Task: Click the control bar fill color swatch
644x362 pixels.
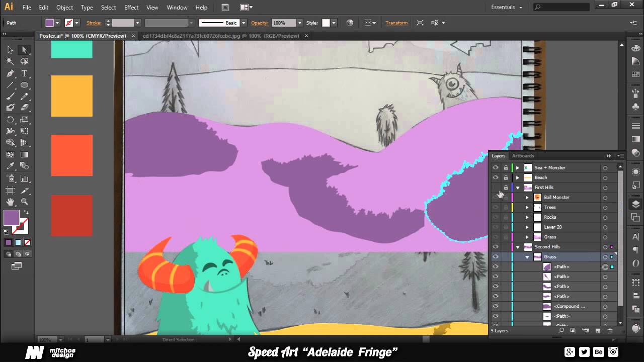Action: click(x=49, y=23)
